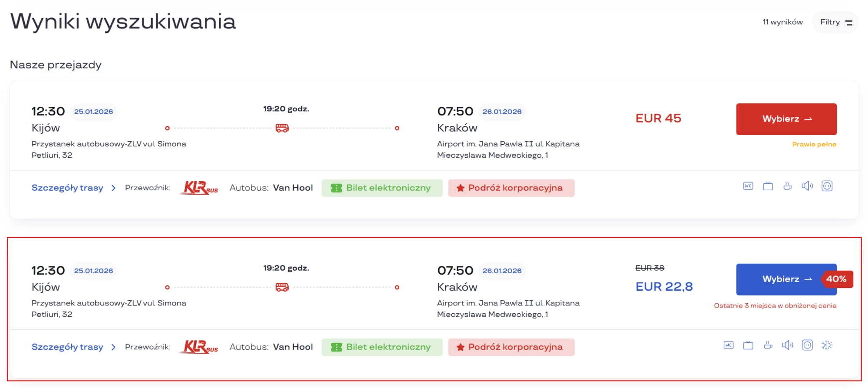Image resolution: width=868 pixels, height=388 pixels.
Task: Click the WC icon on the EUR 45 trip
Action: click(x=748, y=186)
